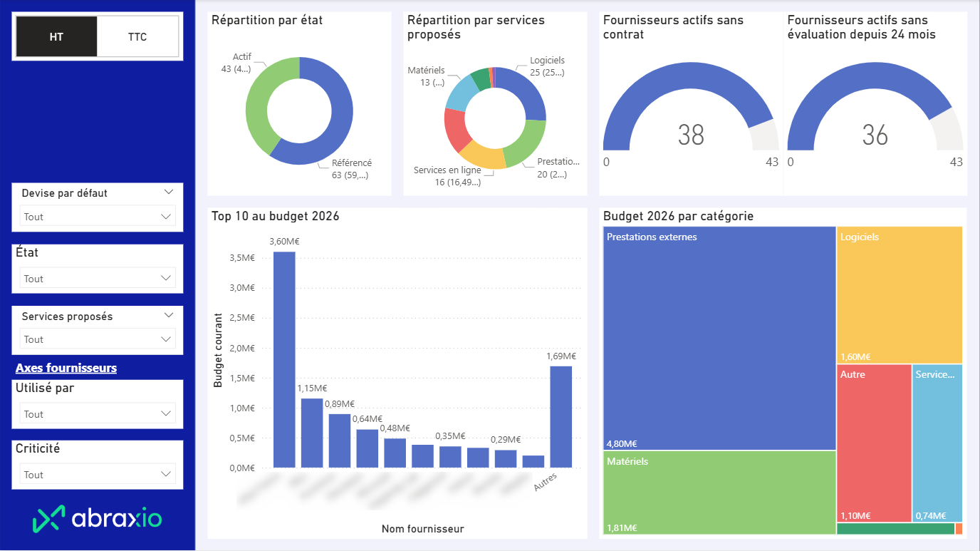This screenshot has height=551, width=980.
Task: Select the HT toggle option
Action: 56,37
